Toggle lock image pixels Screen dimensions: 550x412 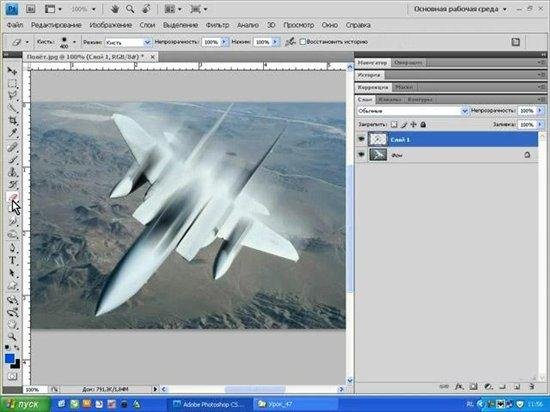[404, 124]
